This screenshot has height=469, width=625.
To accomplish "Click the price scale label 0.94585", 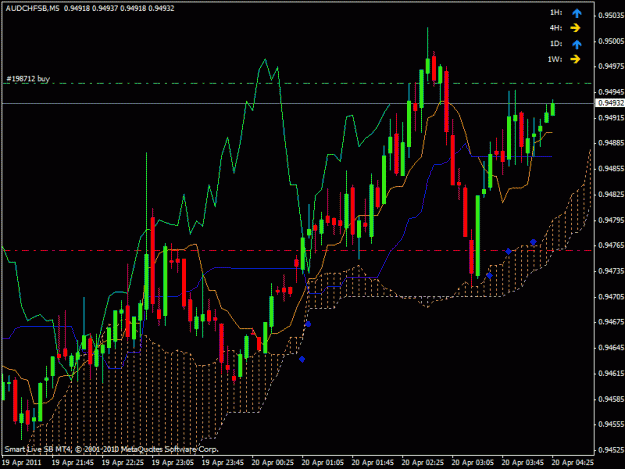I will pyautogui.click(x=611, y=399).
